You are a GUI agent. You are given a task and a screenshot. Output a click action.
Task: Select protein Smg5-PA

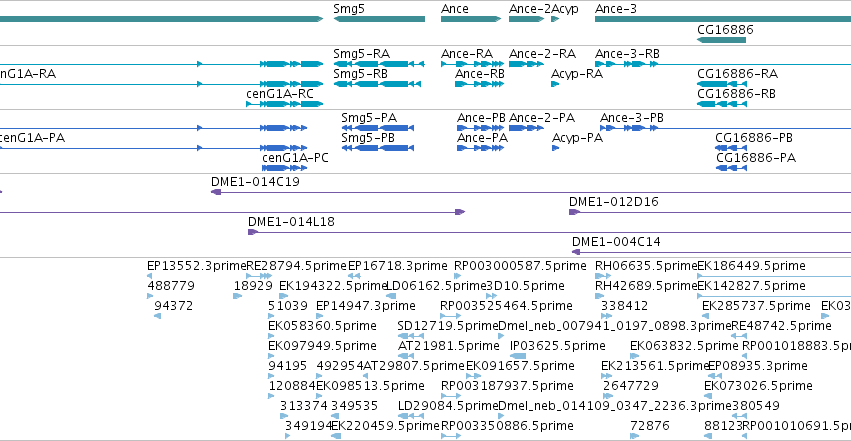tap(369, 118)
